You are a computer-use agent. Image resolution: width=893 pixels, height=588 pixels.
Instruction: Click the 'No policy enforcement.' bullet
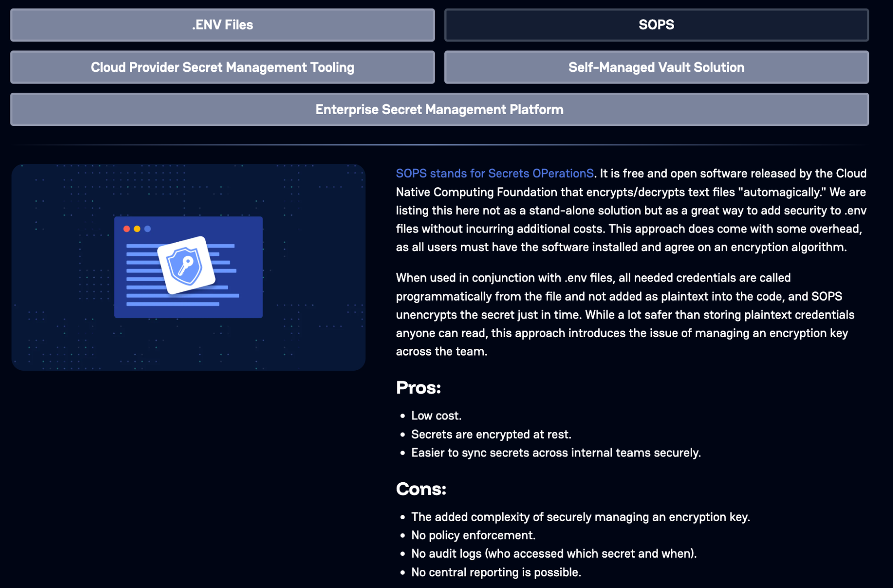pos(473,535)
